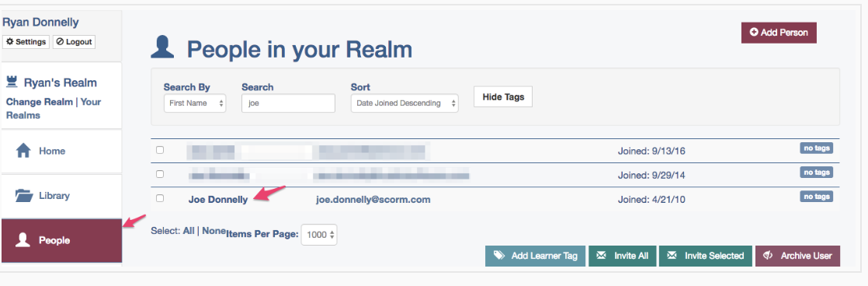Image resolution: width=868 pixels, height=286 pixels.
Task: Click the Ryan Donnelly user name
Action: [x=41, y=23]
